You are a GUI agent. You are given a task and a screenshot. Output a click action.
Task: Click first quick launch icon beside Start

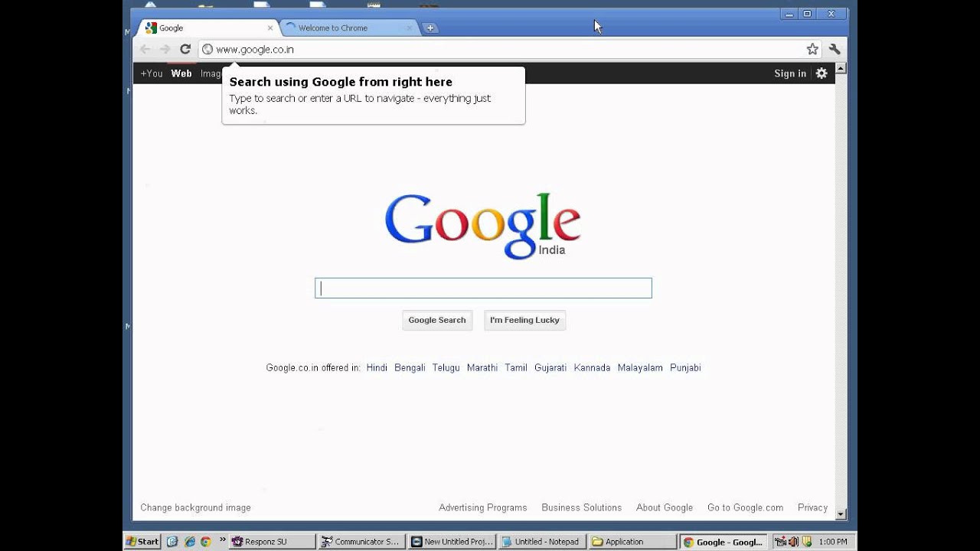click(172, 541)
